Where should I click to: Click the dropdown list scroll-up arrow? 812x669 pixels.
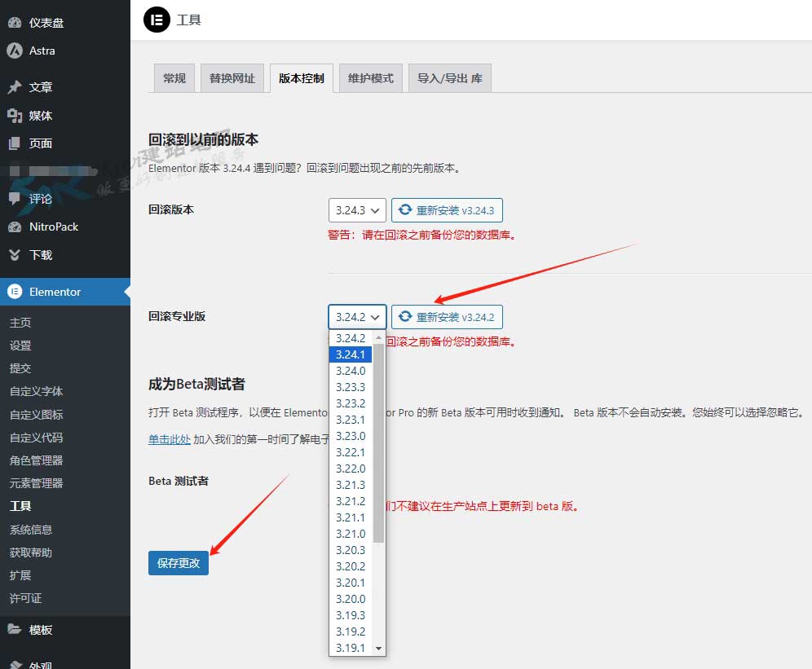pyautogui.click(x=378, y=337)
